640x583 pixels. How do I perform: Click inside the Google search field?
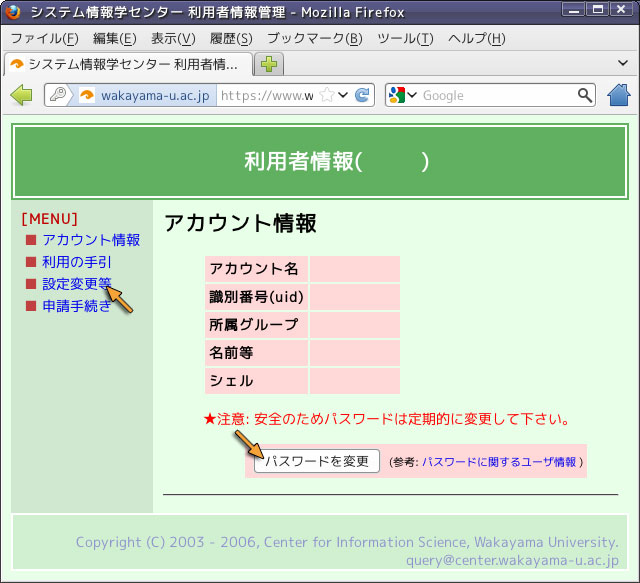(x=495, y=96)
